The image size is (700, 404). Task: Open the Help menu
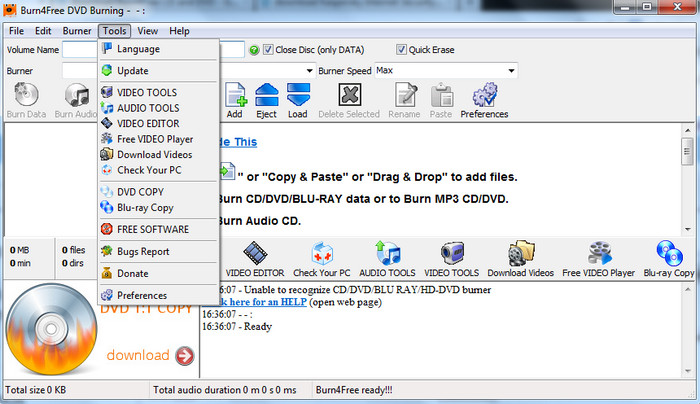coord(179,31)
